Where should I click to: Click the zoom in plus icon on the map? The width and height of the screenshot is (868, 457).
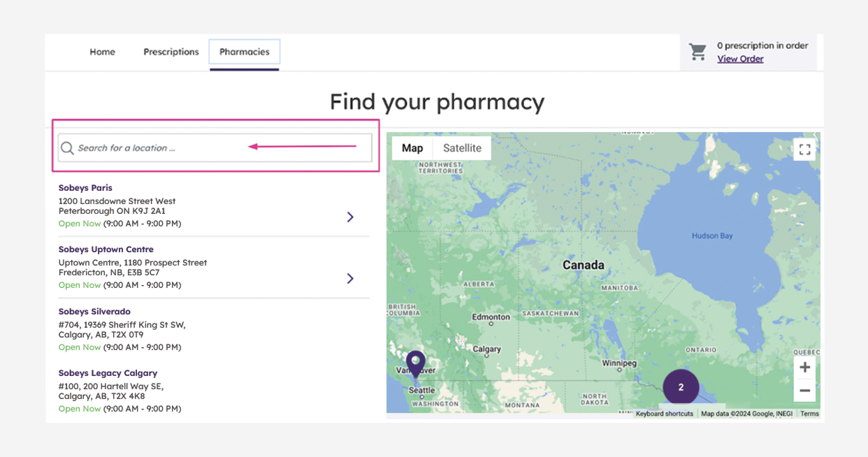pos(805,367)
